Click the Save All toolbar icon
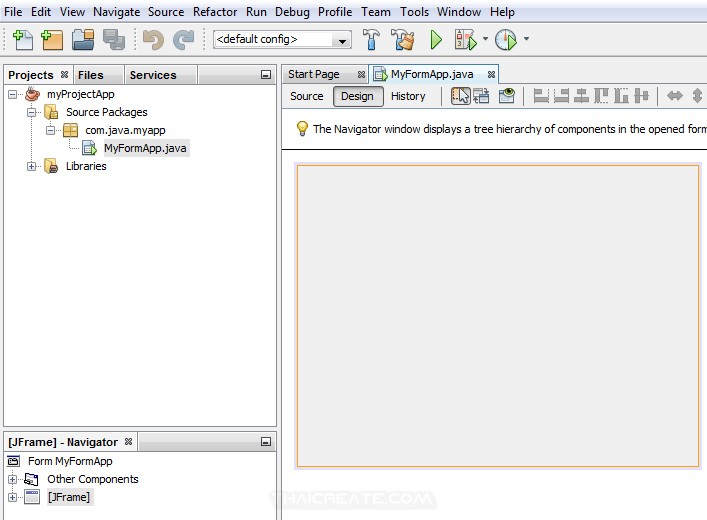The width and height of the screenshot is (707, 520). pos(114,40)
